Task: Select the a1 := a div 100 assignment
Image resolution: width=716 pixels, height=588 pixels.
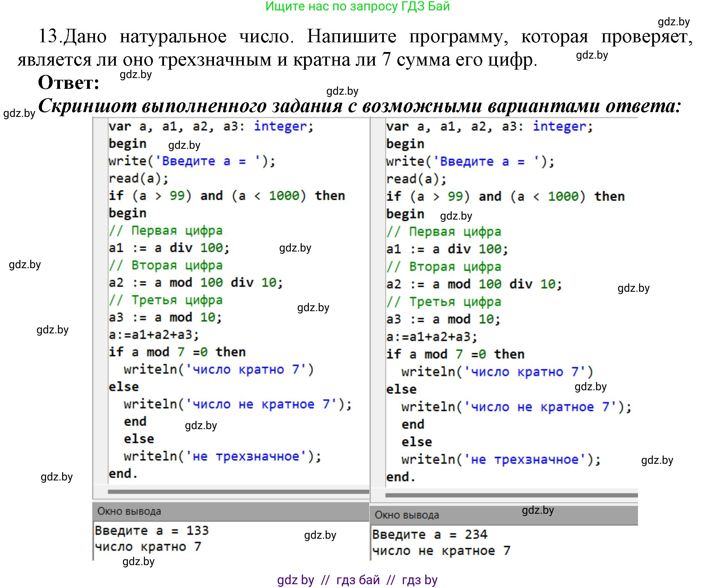Action: pos(170,247)
